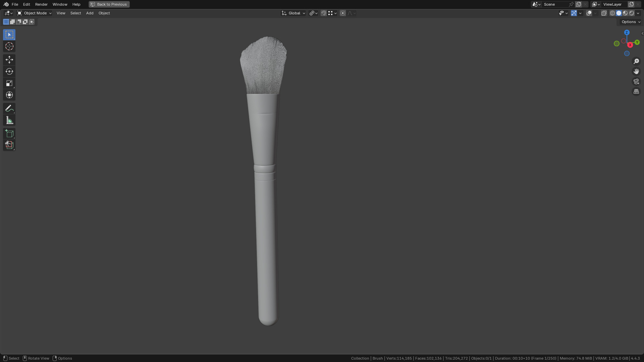
Task: Toggle the camera view icon
Action: coord(636,81)
